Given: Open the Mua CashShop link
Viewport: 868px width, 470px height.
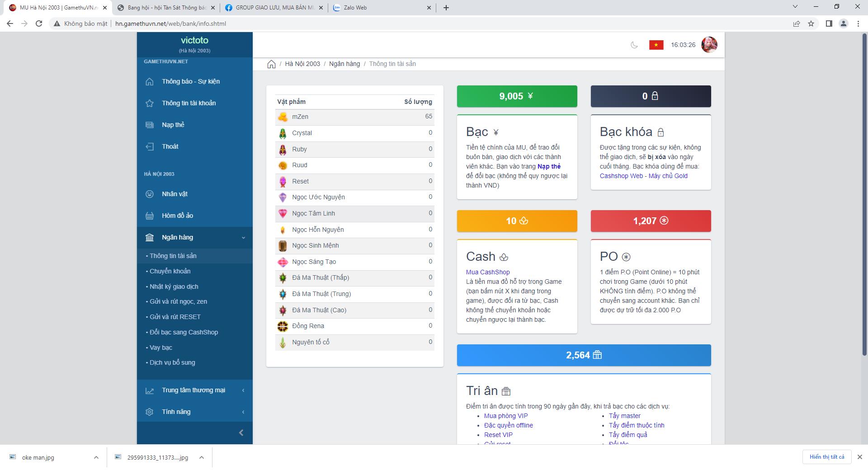Looking at the screenshot, I should click(x=488, y=272).
